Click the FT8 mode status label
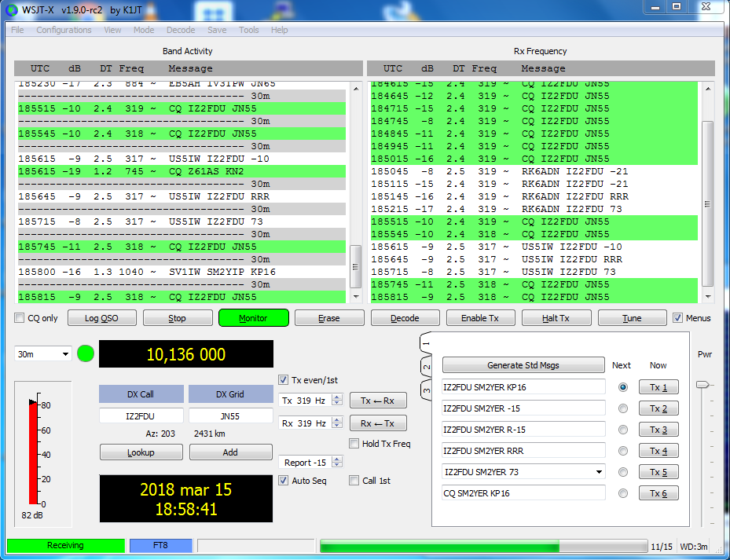Viewport: 730px width, 560px height. click(160, 545)
